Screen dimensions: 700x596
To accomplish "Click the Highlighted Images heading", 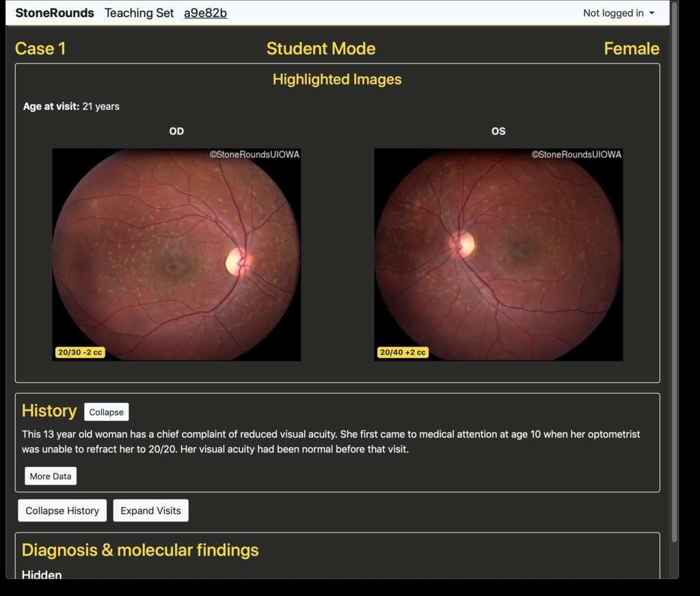I will 337,79.
